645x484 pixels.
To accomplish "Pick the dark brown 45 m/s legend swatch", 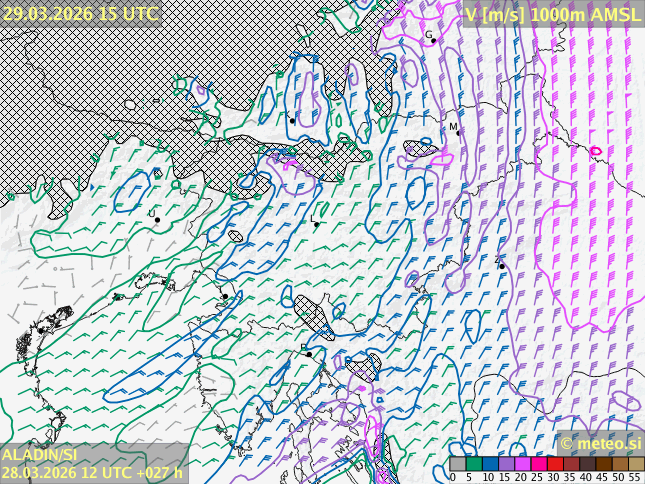I will [x=603, y=464].
